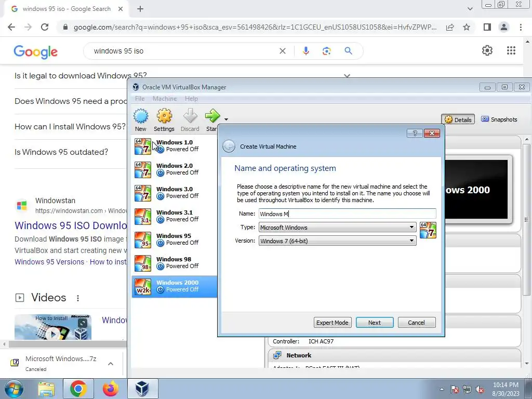The height and width of the screenshot is (399, 532).
Task: Click the Google search magnifier icon
Action: (349, 51)
